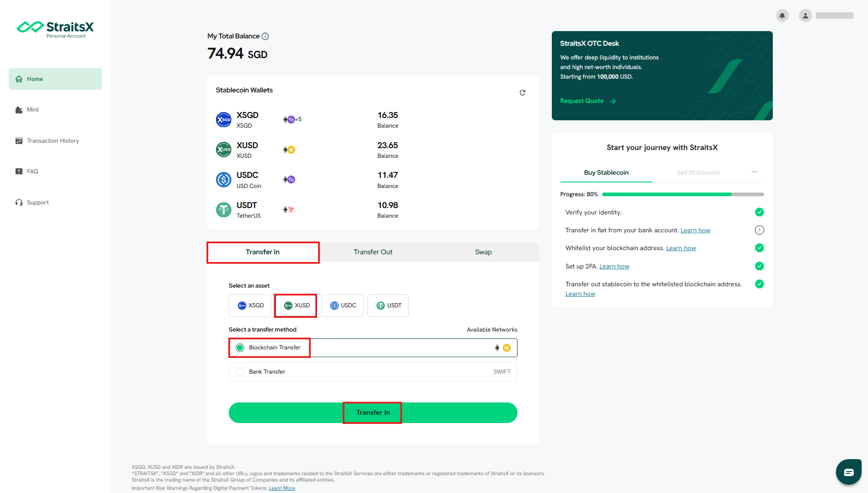This screenshot has width=868, height=493.
Task: Open user profile avatar icon
Action: coord(805,16)
